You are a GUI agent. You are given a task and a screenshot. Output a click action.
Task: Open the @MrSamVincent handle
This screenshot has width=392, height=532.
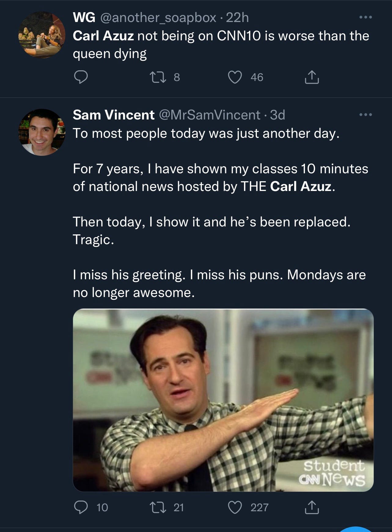click(209, 115)
